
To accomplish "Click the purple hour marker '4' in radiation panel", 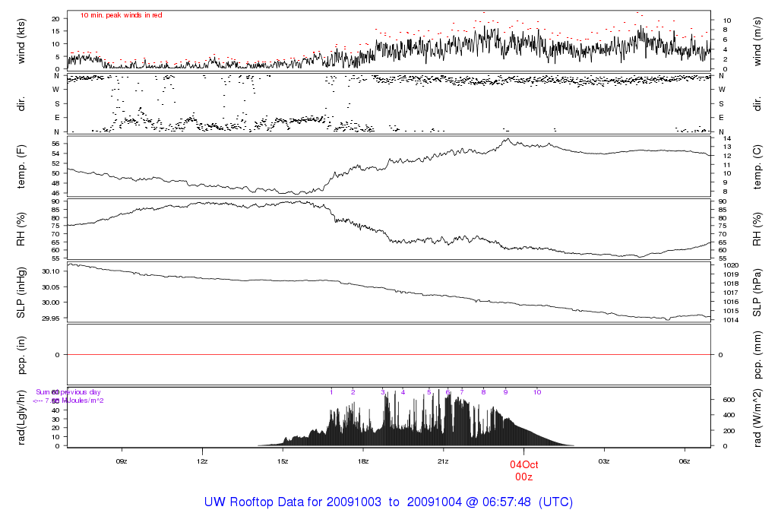I will point(403,392).
